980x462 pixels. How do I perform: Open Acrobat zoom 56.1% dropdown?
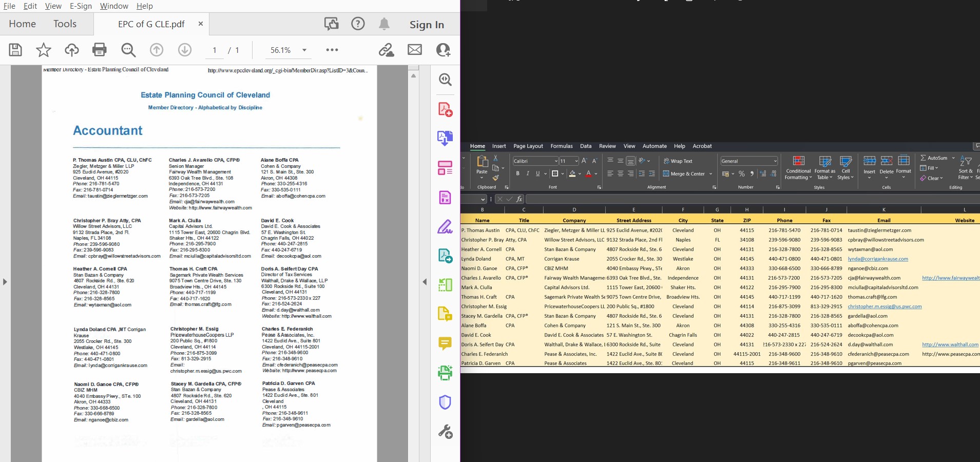click(304, 50)
